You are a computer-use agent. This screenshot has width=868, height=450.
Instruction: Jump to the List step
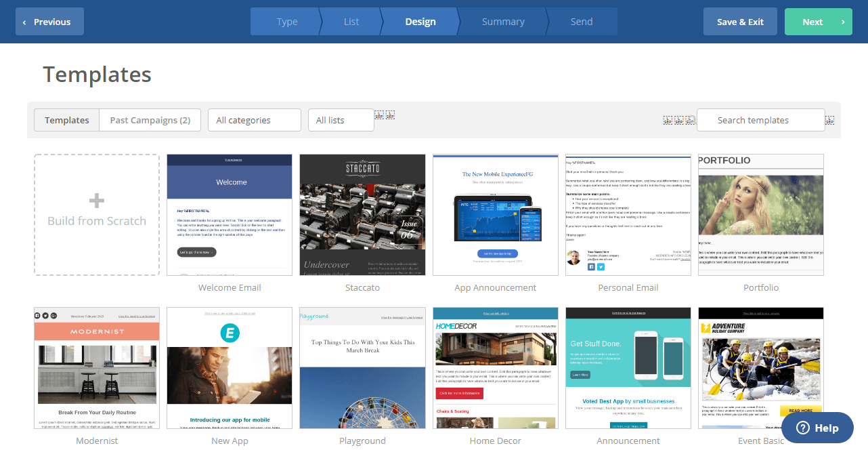click(350, 22)
